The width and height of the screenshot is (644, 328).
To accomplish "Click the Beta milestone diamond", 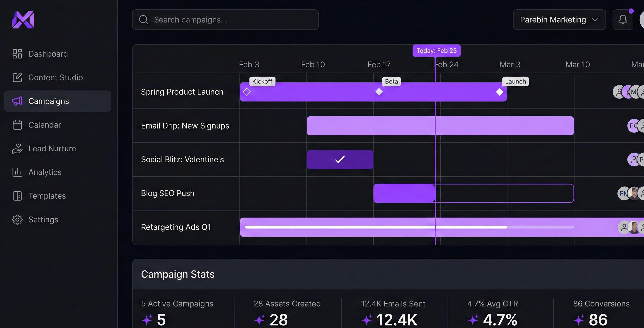I will pyautogui.click(x=379, y=92).
